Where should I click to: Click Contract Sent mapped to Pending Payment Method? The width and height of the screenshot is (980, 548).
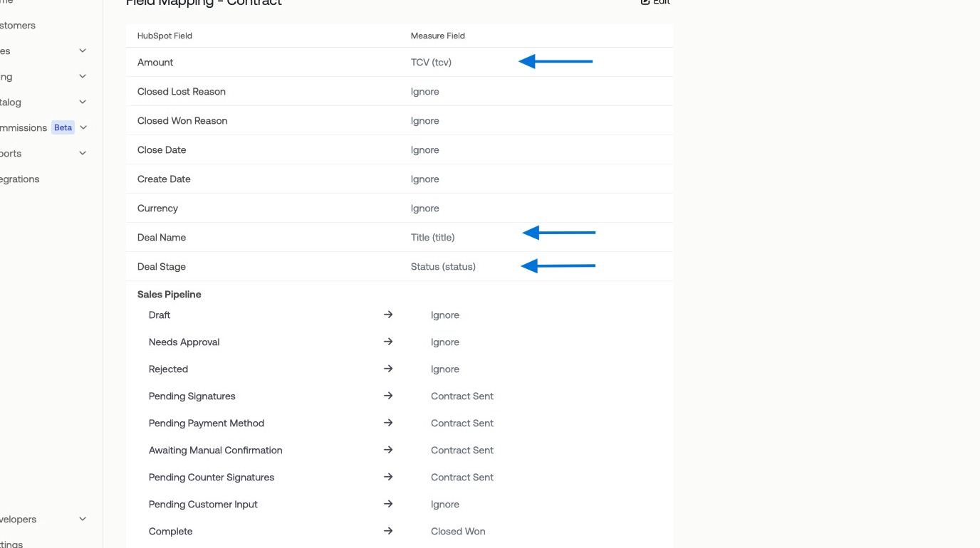[462, 423]
